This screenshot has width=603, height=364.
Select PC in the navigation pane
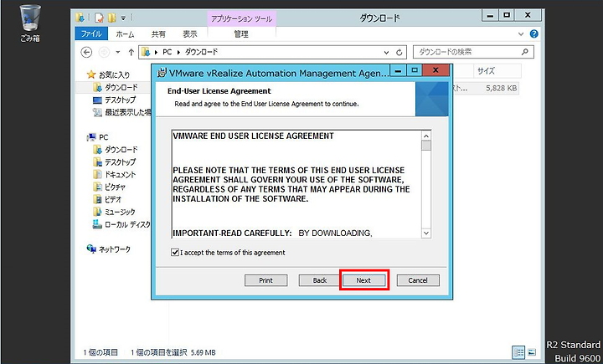click(x=98, y=137)
